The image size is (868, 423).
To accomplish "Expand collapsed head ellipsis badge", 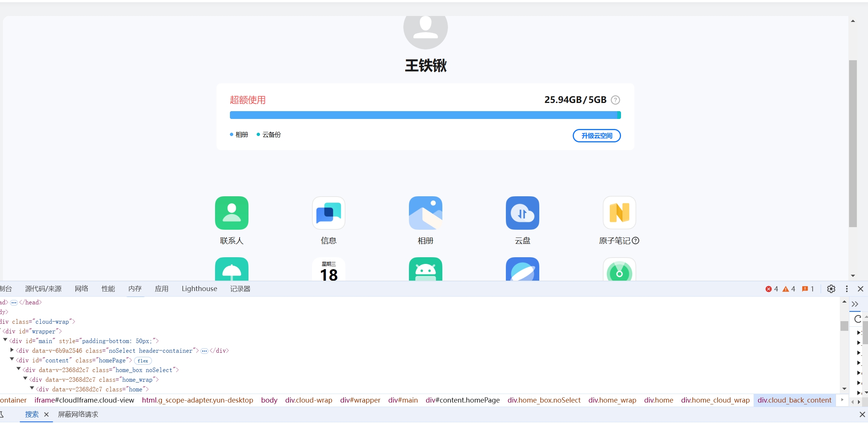I will (x=14, y=303).
